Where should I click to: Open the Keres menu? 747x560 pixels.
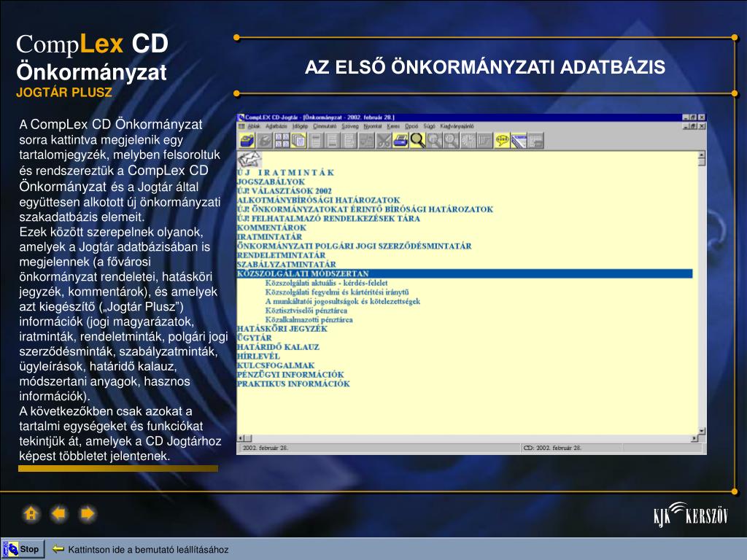click(x=393, y=126)
